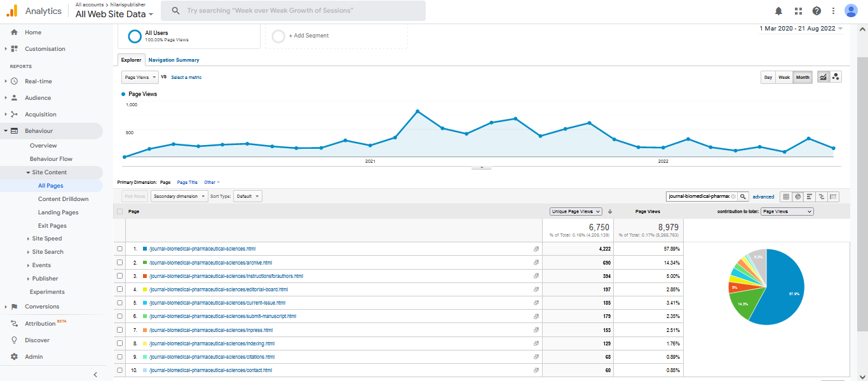Image resolution: width=868 pixels, height=381 pixels.
Task: Select the data table view icon
Action: click(x=786, y=197)
